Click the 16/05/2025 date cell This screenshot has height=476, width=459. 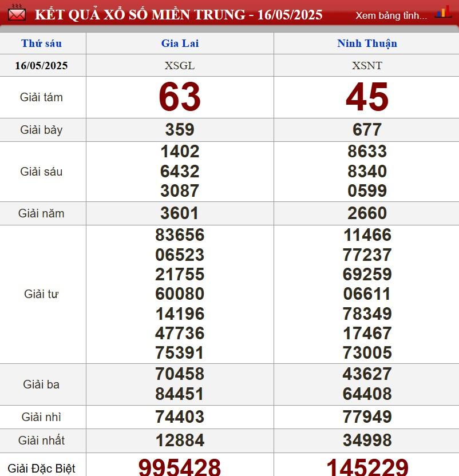tap(41, 65)
